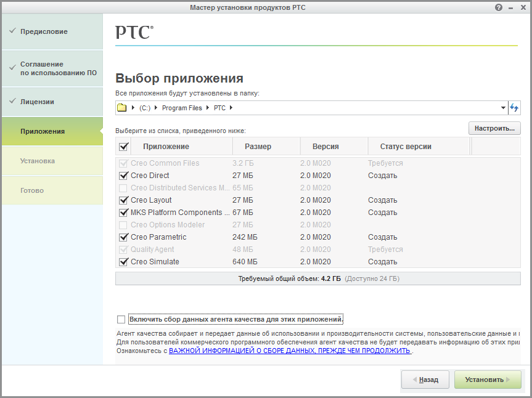Check the Creo Options Modeler checkbox
Image resolution: width=532 pixels, height=398 pixels.
click(123, 225)
